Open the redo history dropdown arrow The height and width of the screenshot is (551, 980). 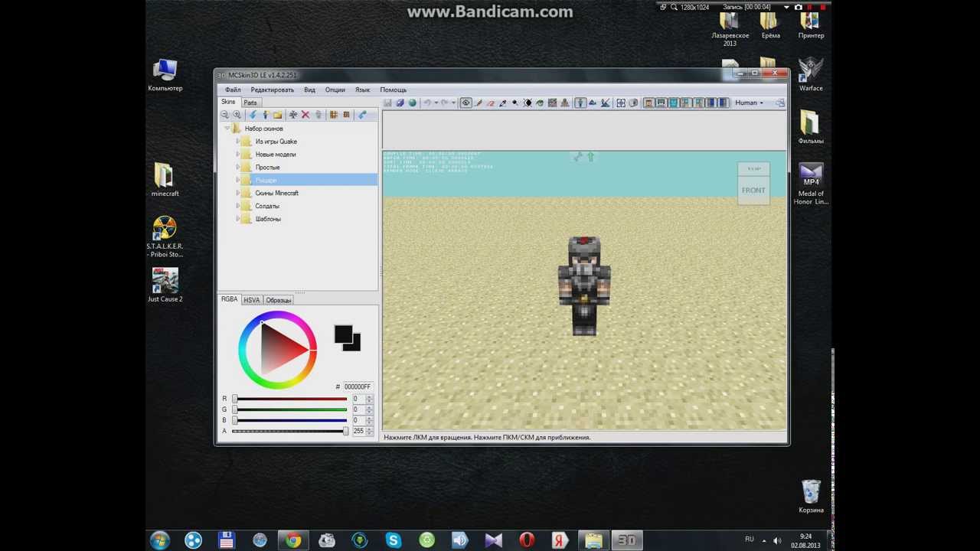coord(453,103)
